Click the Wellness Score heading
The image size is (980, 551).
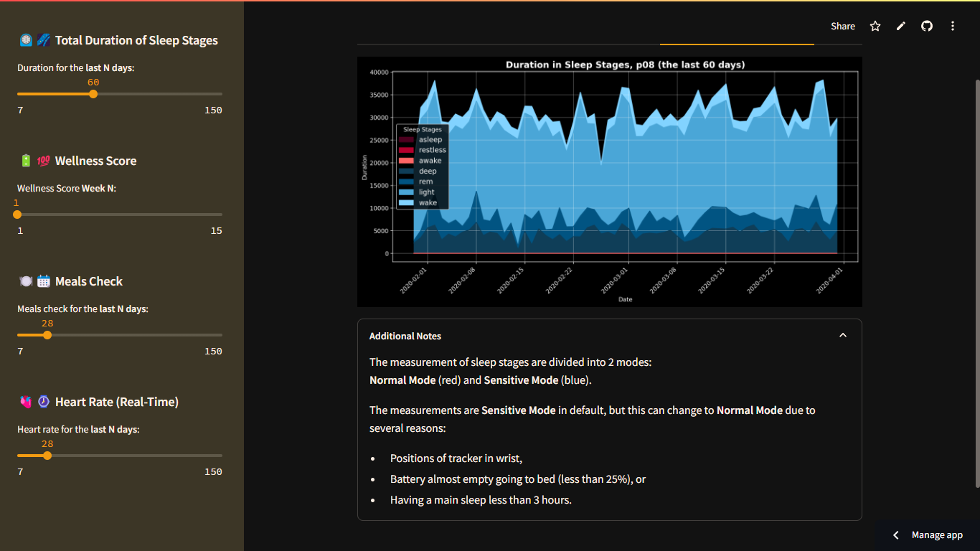[x=77, y=161]
